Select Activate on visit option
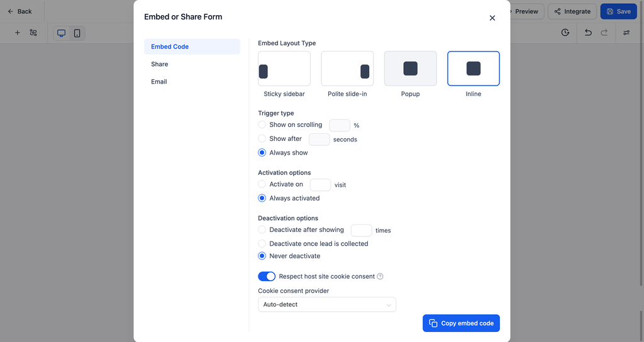Screen dimensions: 644x342 pyautogui.click(x=262, y=184)
